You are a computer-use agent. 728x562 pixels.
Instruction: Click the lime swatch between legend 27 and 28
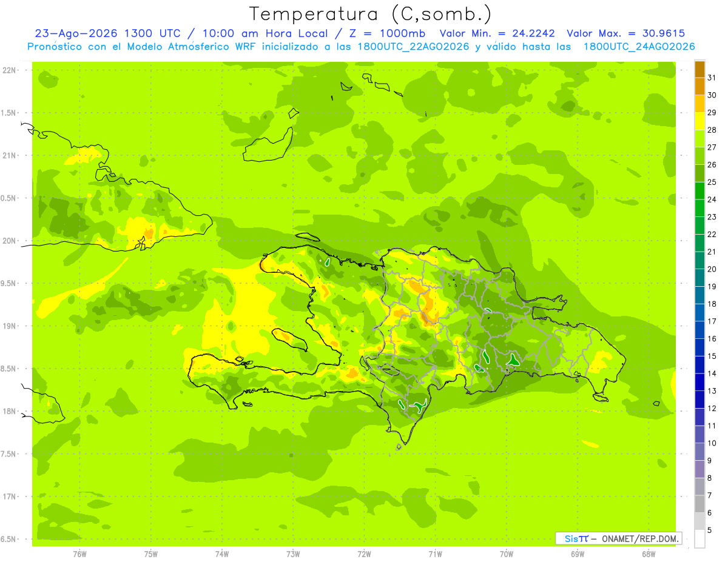[x=699, y=138]
